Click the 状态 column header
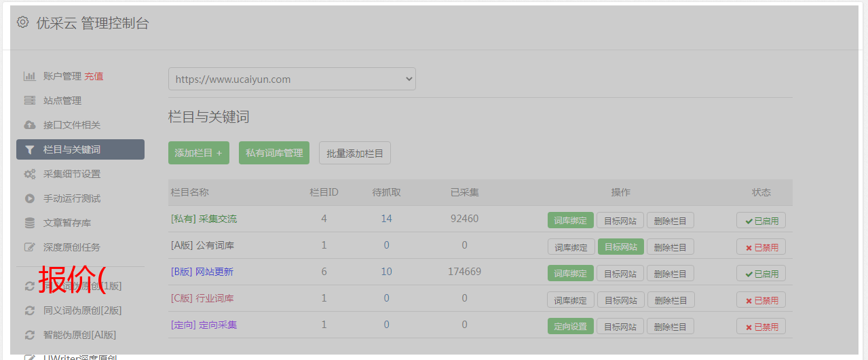The height and width of the screenshot is (360, 868). point(761,192)
